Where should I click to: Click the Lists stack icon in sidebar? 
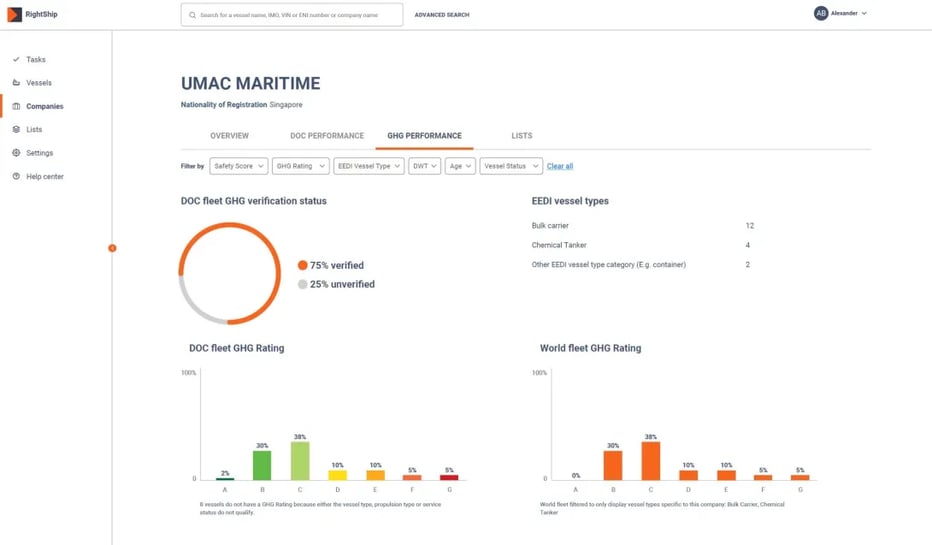pyautogui.click(x=16, y=130)
